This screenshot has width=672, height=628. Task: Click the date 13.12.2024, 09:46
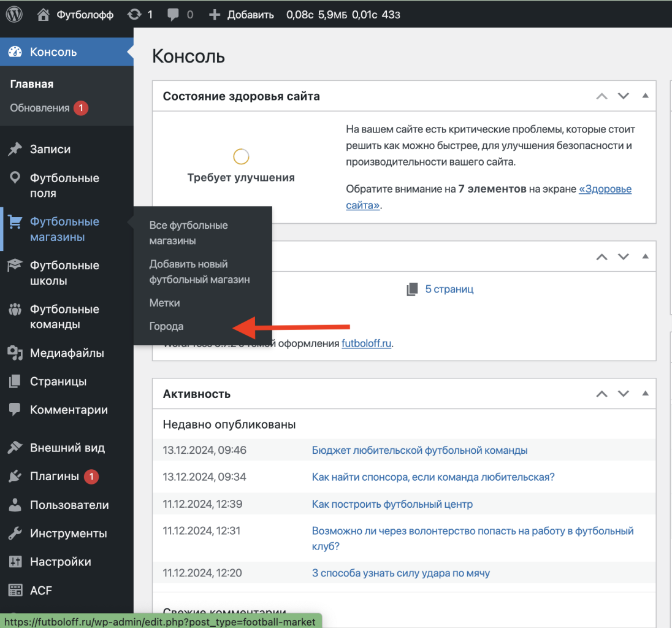tap(204, 451)
